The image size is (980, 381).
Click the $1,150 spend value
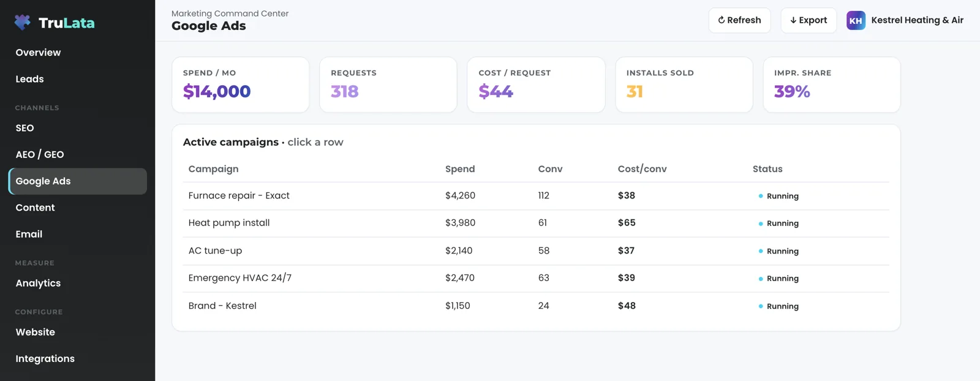pos(458,306)
